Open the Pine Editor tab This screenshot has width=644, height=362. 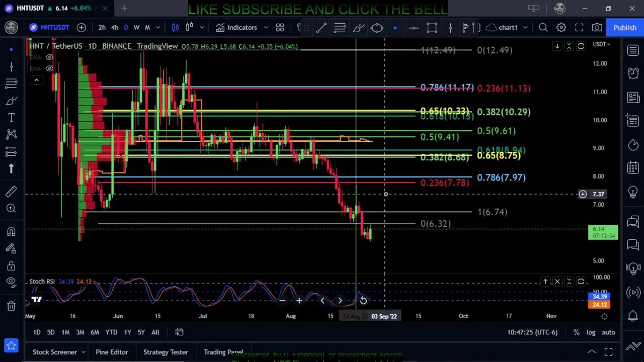pyautogui.click(x=112, y=352)
